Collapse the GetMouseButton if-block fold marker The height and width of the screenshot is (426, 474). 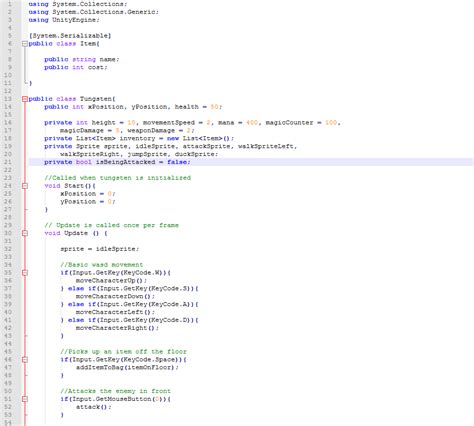coord(25,399)
